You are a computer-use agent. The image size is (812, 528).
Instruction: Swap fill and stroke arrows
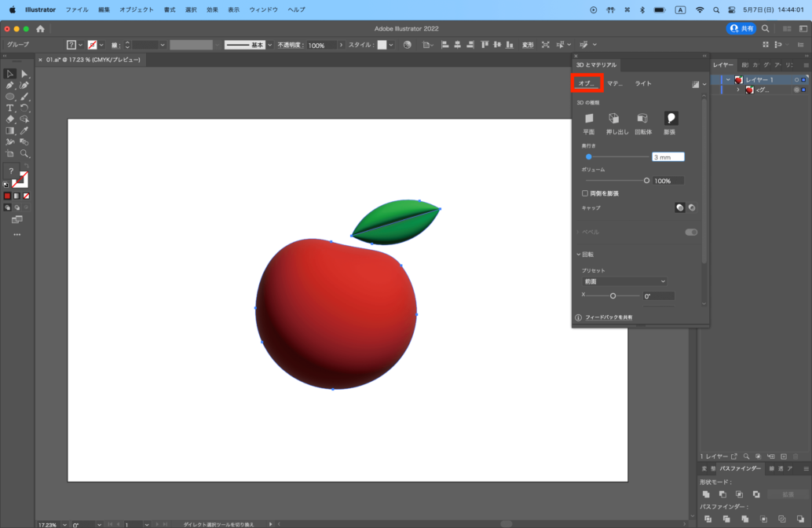(x=25, y=167)
